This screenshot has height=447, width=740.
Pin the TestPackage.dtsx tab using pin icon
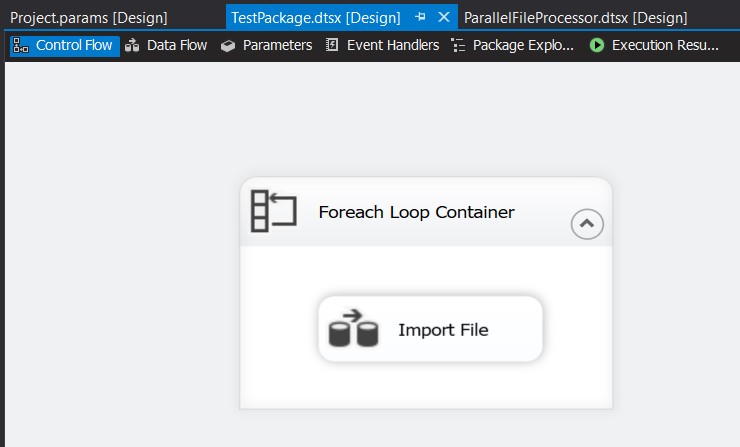pyautogui.click(x=421, y=18)
